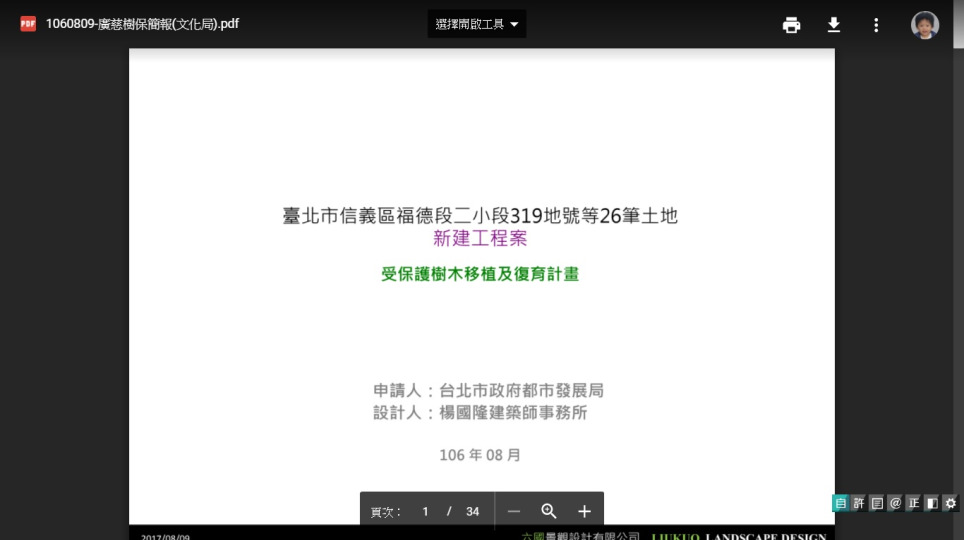Click the magnifier fit-zoom icon
This screenshot has width=964, height=540.
point(549,511)
